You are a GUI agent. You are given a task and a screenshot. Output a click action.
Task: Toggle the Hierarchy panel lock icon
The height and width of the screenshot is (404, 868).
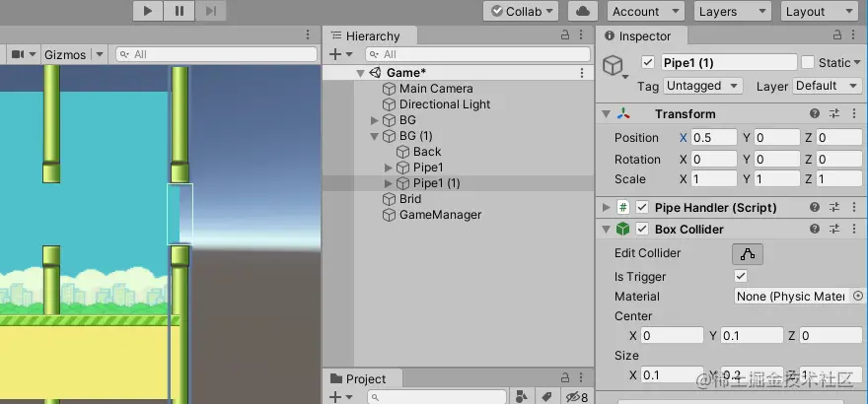click(x=565, y=34)
